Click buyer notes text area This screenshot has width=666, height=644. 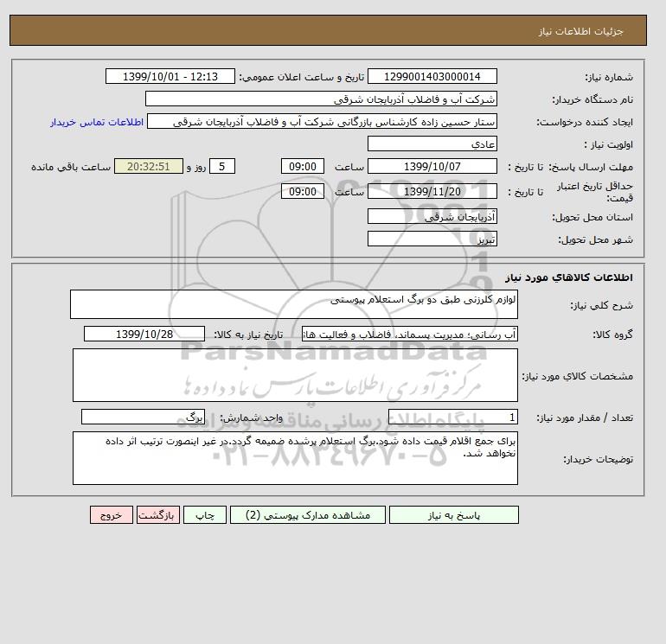tap(295, 458)
